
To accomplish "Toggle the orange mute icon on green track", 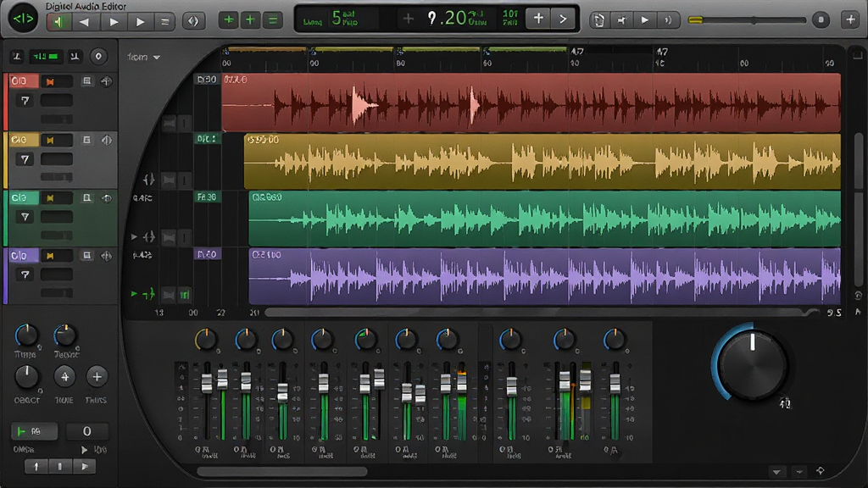I will click(x=50, y=198).
